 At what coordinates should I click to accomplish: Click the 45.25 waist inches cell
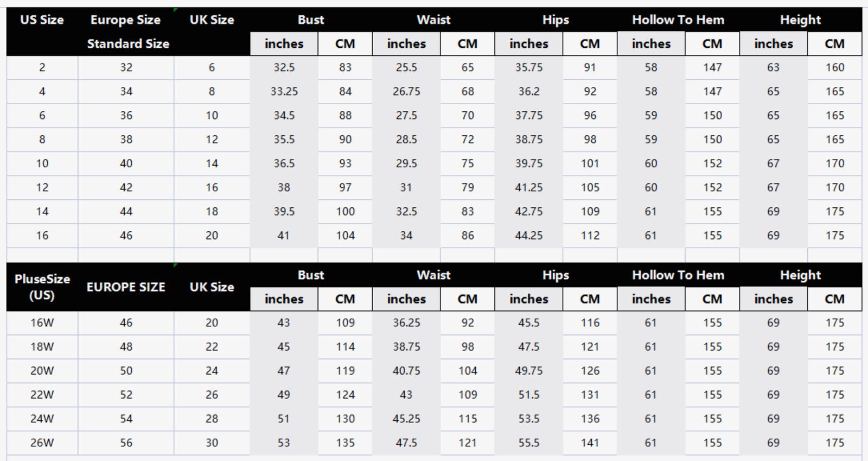coord(406,419)
